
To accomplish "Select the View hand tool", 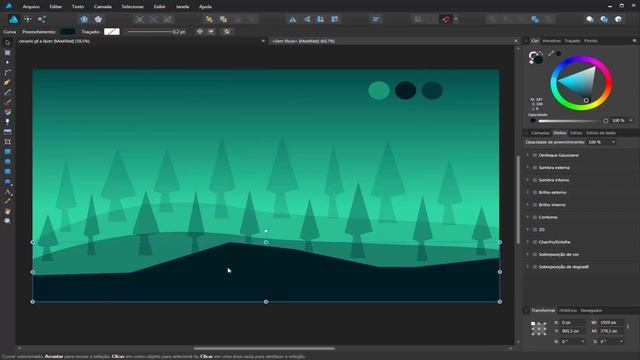I will click(x=7, y=211).
